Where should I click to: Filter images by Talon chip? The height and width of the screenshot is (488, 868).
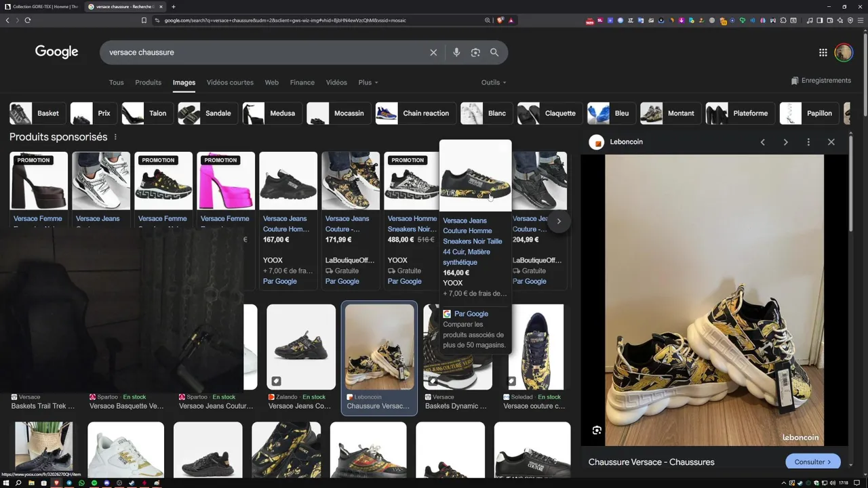point(147,113)
